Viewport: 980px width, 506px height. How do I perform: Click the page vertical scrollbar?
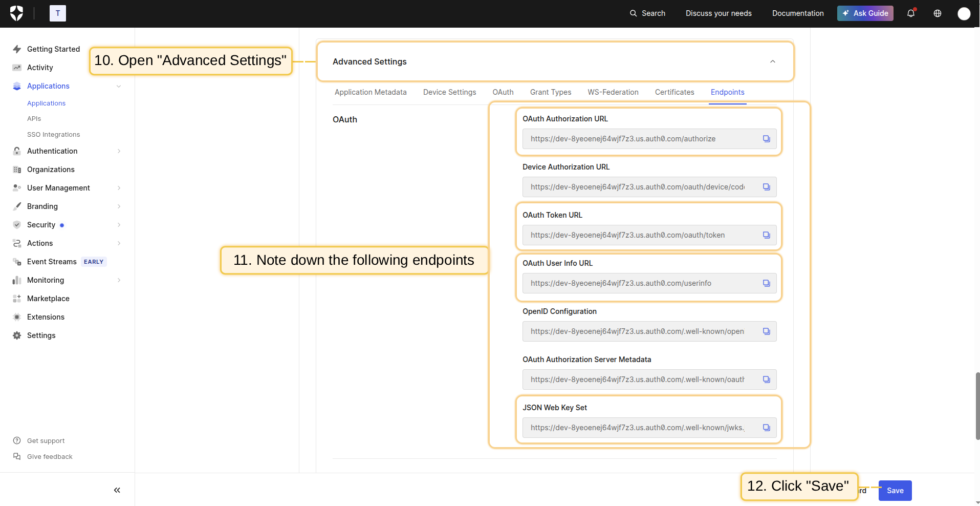point(977,406)
